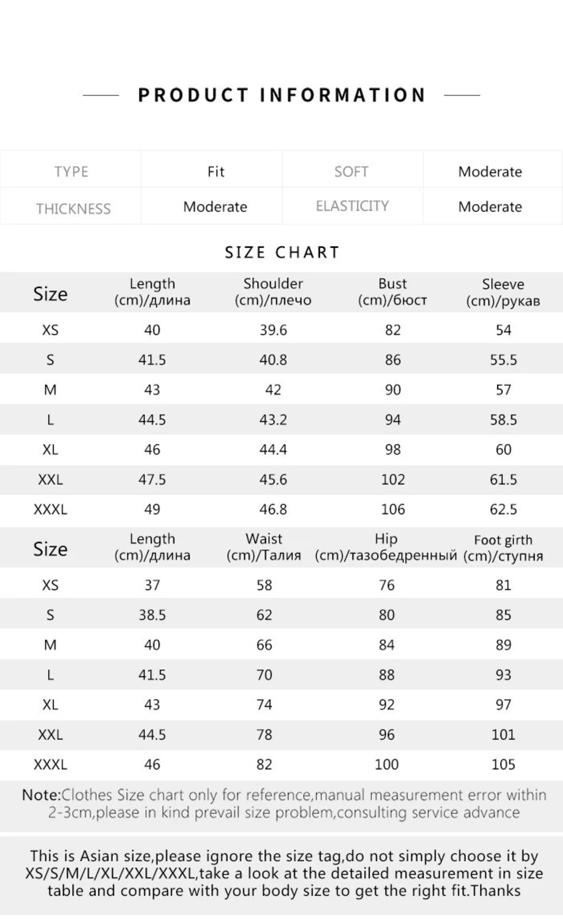
Task: Click the THICKNESS label cell
Action: point(73,208)
